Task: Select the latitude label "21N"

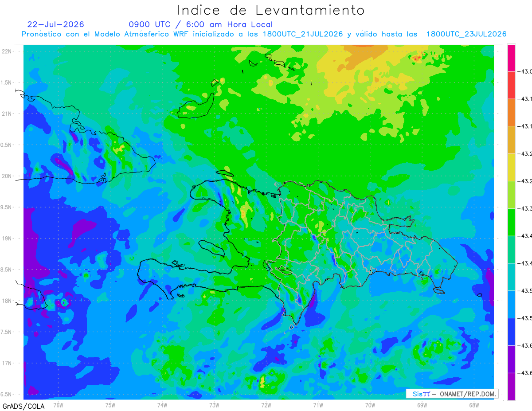Action: pos(7,114)
